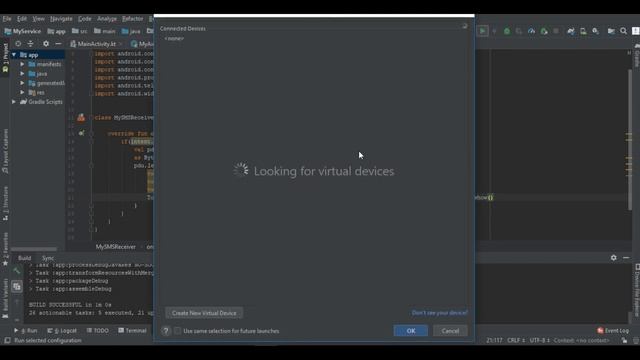Click the src breadcrumb

pos(80,31)
